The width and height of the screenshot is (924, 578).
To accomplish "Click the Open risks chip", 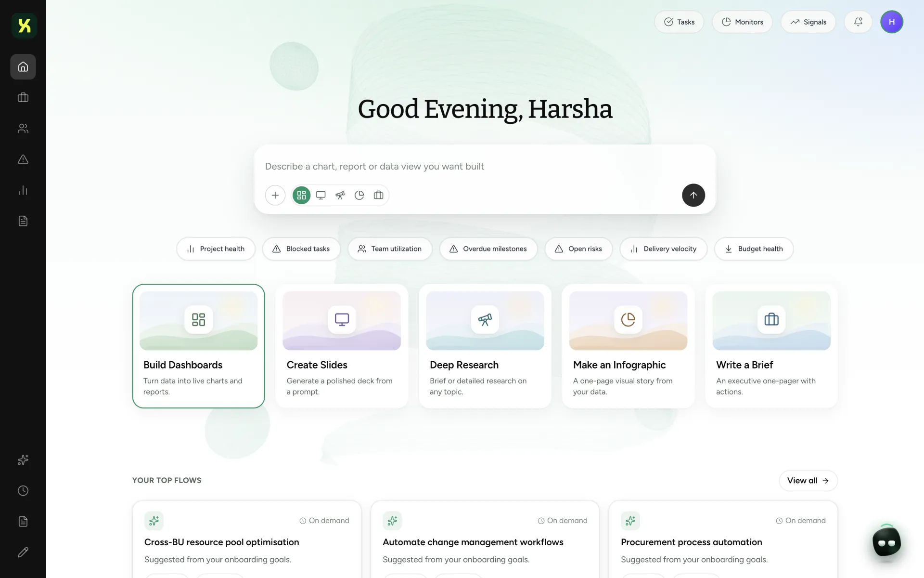I will pyautogui.click(x=578, y=249).
